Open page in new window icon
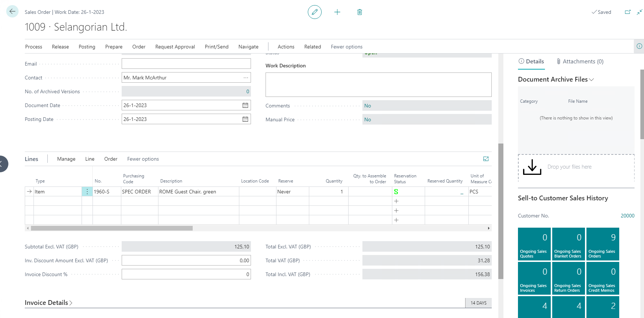The height and width of the screenshot is (318, 644). 628,12
